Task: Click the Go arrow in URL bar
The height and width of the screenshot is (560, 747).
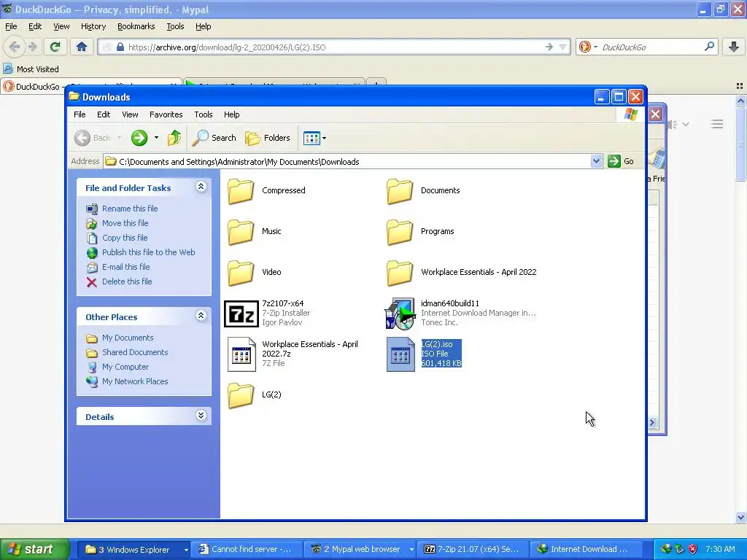Action: (x=549, y=47)
